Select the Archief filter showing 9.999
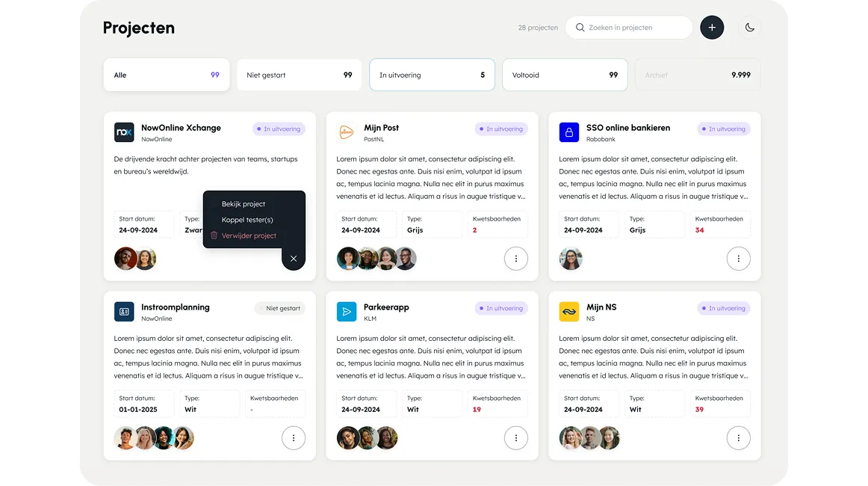Viewport: 868px width, 486px height. click(697, 75)
